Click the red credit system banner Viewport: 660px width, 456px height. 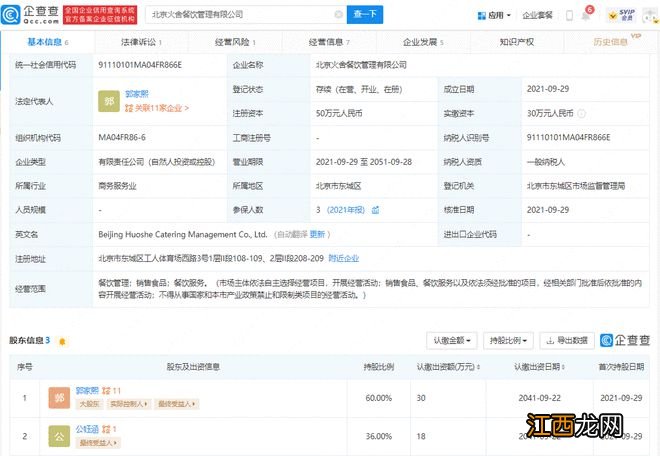100,15
